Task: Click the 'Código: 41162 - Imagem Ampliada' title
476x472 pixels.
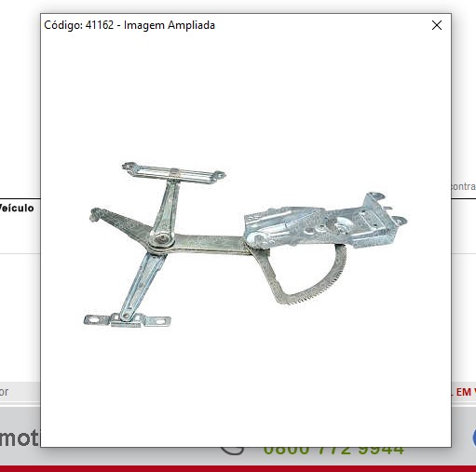Action: [x=129, y=25]
